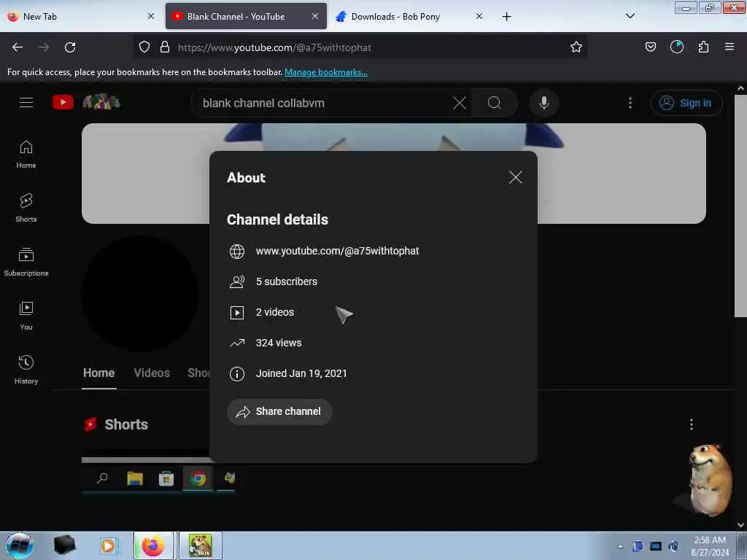Open the YouTube hamburger guide menu
The image size is (747, 560).
coord(26,102)
